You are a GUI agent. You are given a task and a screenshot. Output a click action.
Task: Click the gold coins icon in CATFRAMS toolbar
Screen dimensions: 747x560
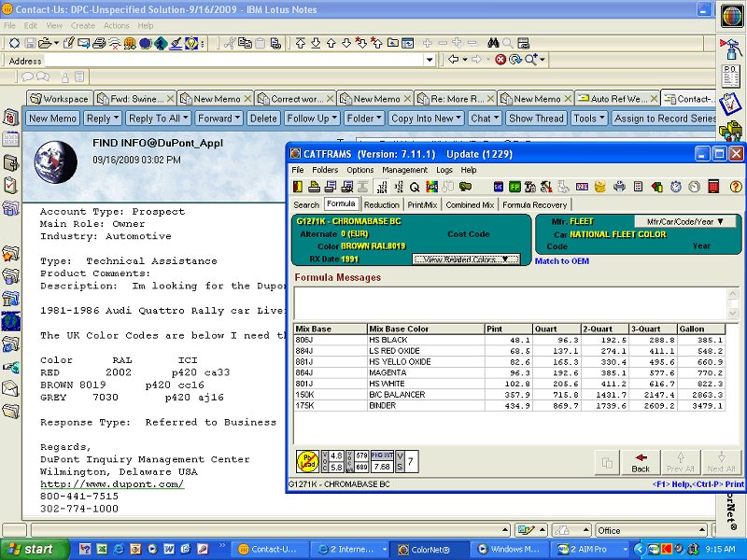pyautogui.click(x=600, y=187)
